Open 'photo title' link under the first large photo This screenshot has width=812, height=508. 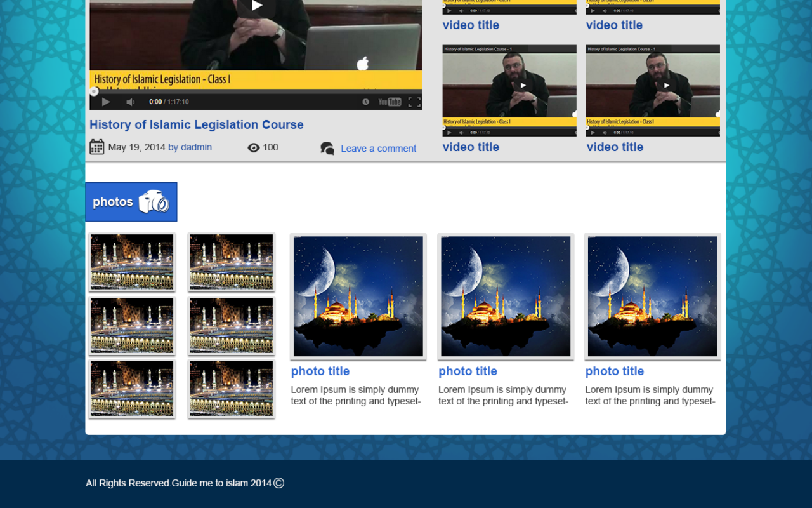(x=320, y=371)
